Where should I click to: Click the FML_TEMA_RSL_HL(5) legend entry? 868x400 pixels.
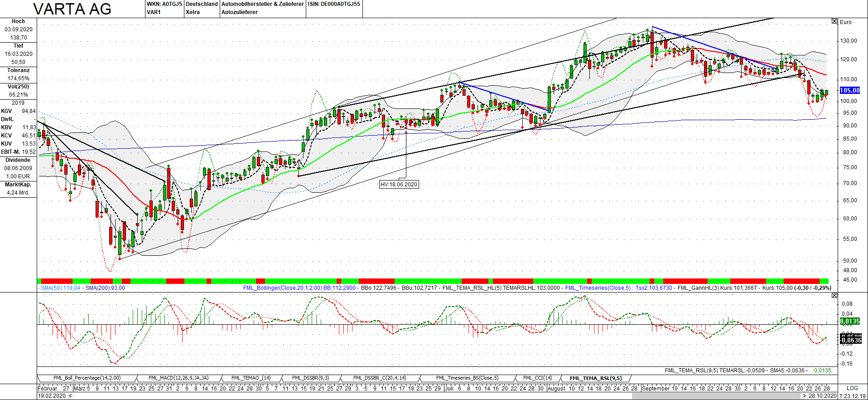[x=472, y=288]
